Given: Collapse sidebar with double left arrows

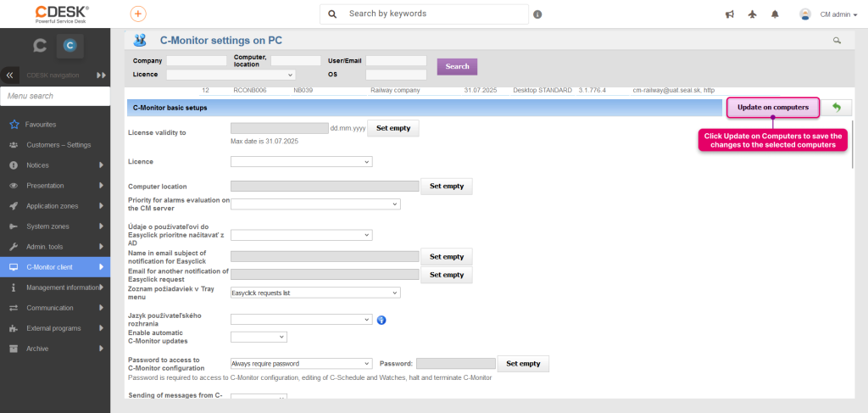Looking at the screenshot, I should (8, 75).
